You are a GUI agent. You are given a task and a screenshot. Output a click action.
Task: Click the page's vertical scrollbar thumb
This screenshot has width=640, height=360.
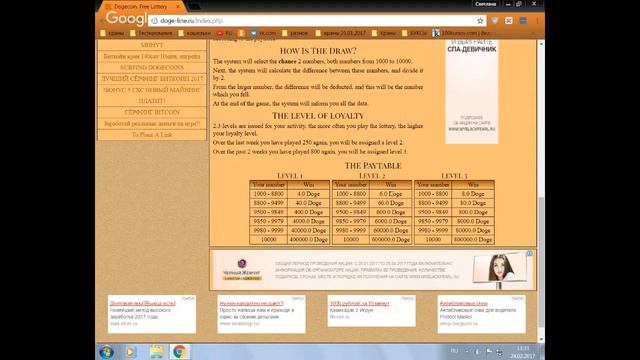541,261
